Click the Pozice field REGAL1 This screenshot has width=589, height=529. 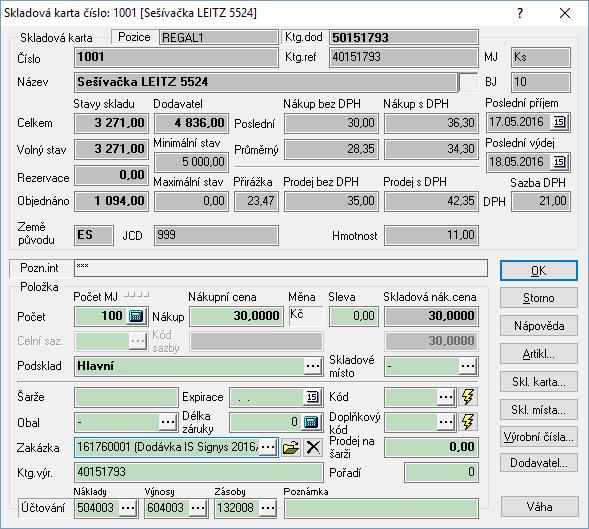pyautogui.click(x=219, y=38)
